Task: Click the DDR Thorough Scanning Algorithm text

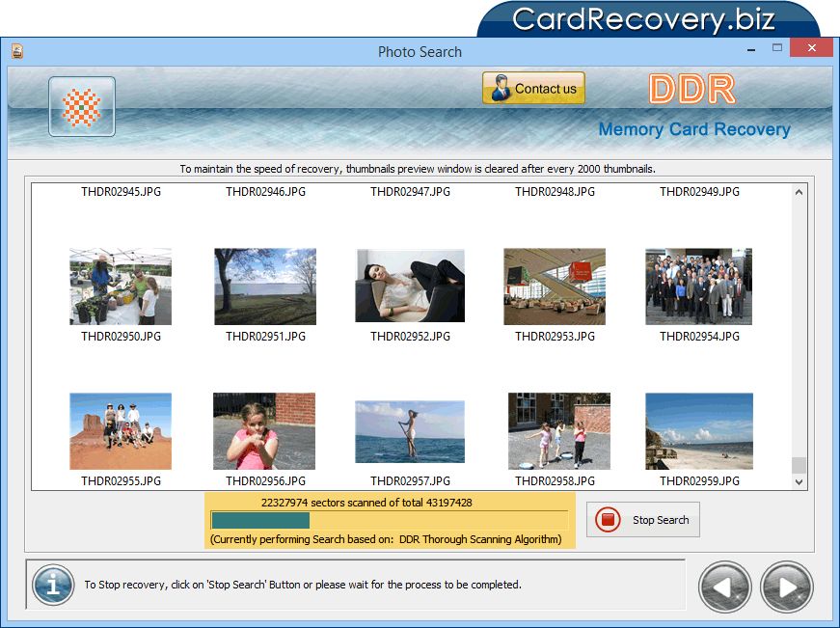Action: pyautogui.click(x=480, y=539)
